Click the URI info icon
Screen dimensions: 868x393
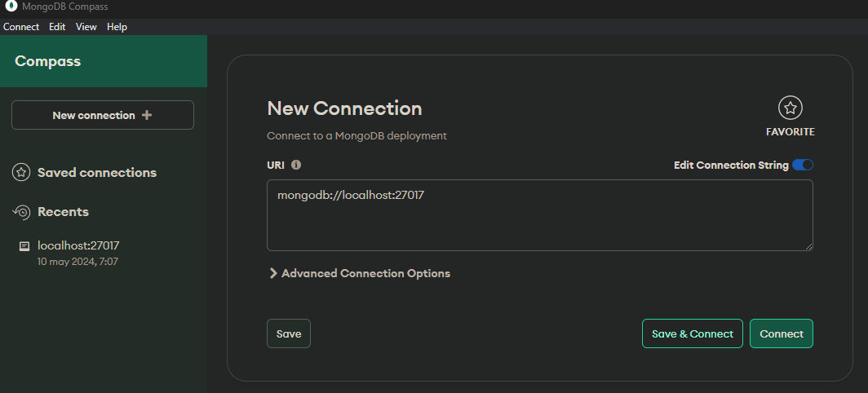click(x=296, y=165)
